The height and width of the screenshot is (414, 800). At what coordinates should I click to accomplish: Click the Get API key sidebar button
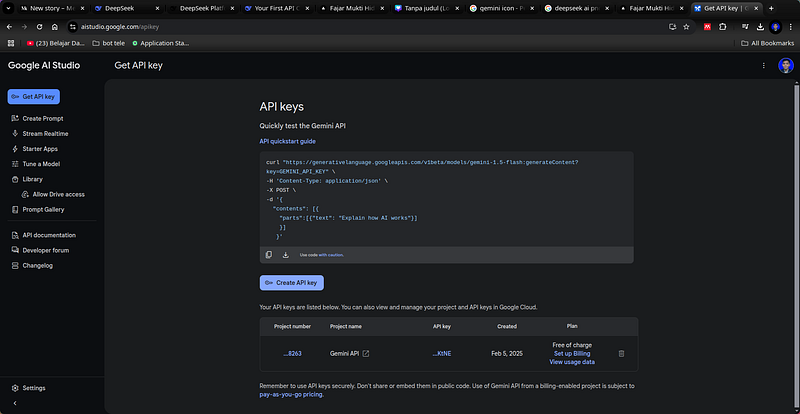34,96
